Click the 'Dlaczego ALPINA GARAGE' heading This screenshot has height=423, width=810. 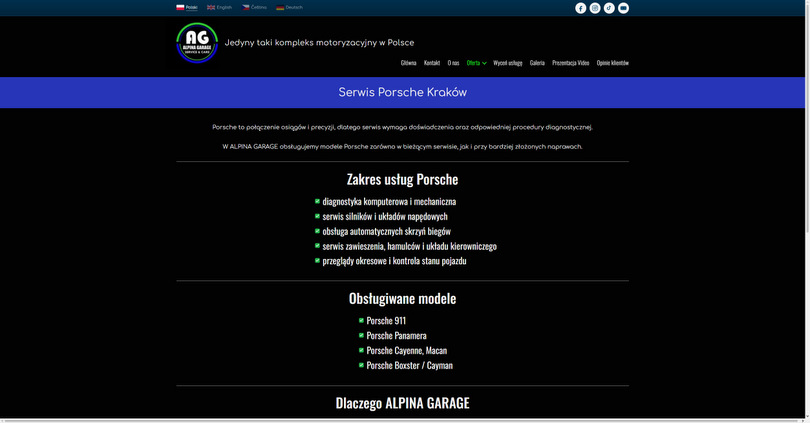[402, 403]
